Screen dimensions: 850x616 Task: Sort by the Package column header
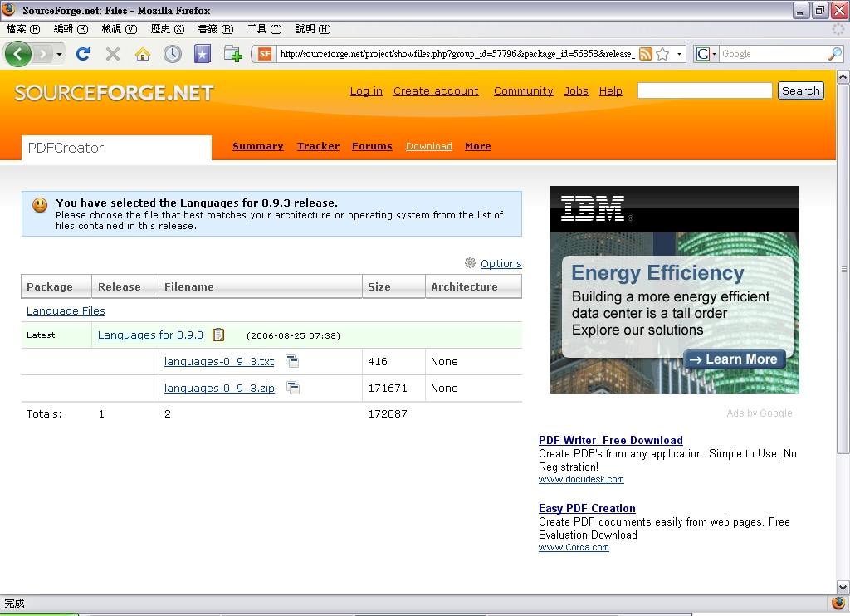coord(56,286)
